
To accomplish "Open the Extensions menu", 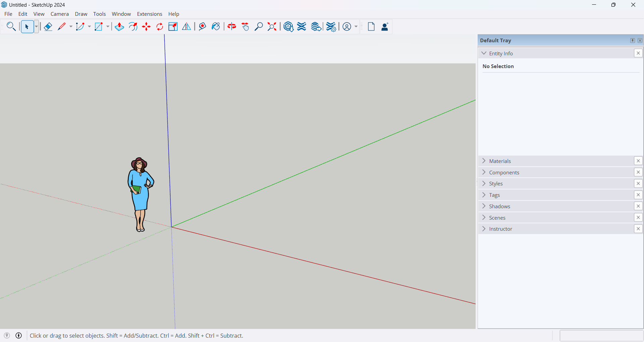I will click(149, 14).
